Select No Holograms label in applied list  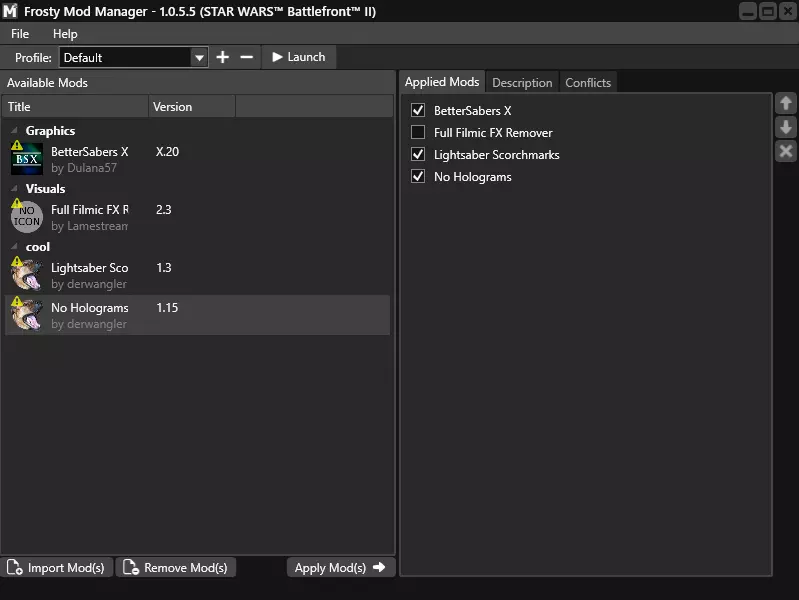click(x=472, y=177)
